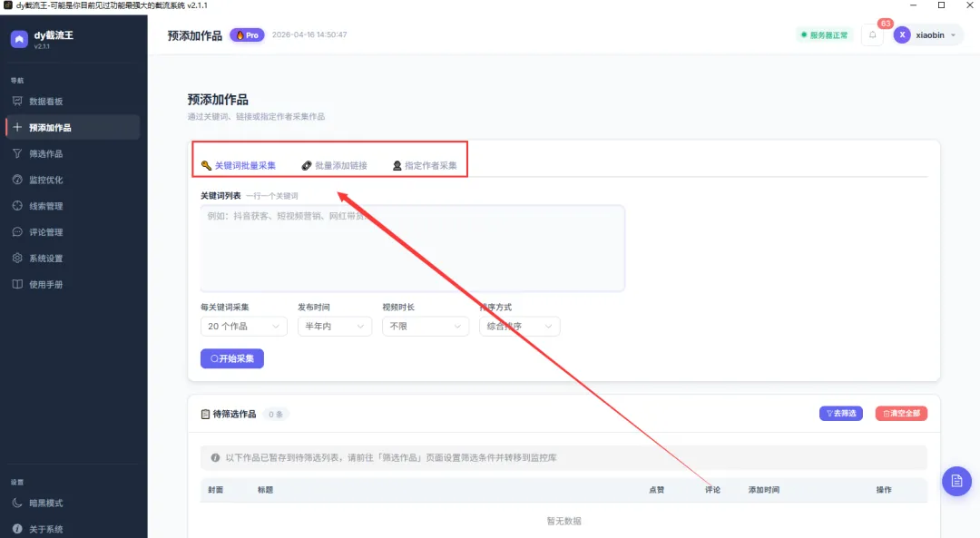This screenshot has width=980, height=538.
Task: Click the moon icon beside 暗黑模式
Action: tap(17, 503)
